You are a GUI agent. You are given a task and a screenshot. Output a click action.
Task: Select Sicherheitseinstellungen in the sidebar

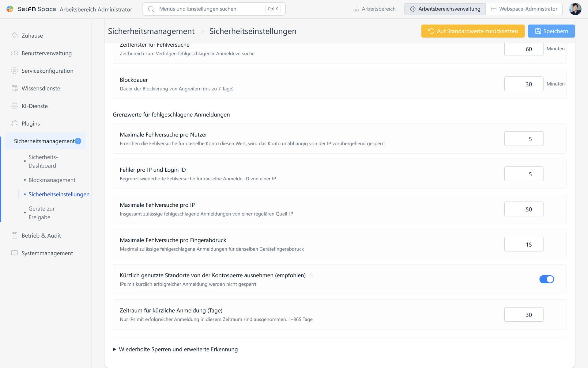pyautogui.click(x=59, y=194)
